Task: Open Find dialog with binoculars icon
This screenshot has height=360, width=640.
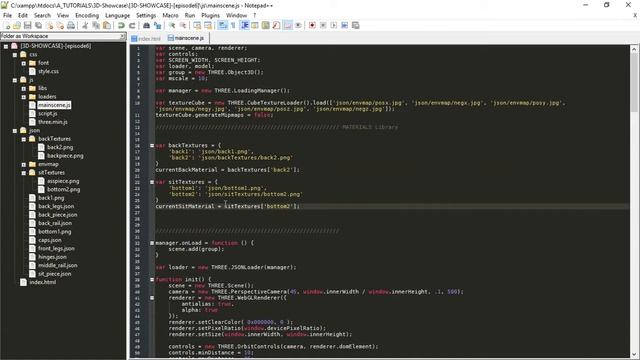Action: point(146,25)
